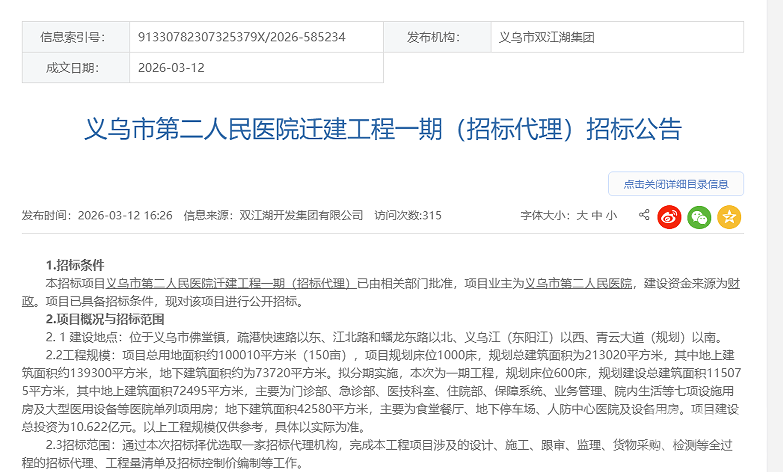Share the page via green WeChat icon
The image size is (783, 472).
pyautogui.click(x=699, y=216)
